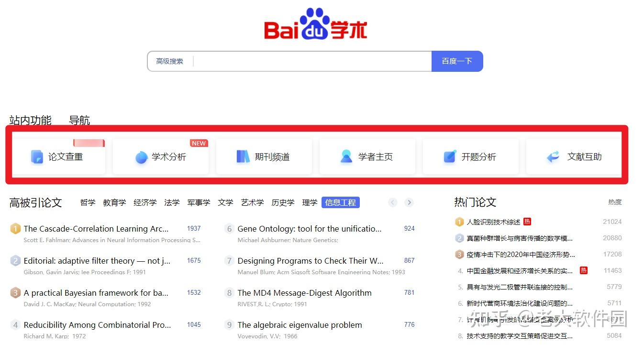Click rank 6 badge beside Gene Ontology

(x=229, y=229)
